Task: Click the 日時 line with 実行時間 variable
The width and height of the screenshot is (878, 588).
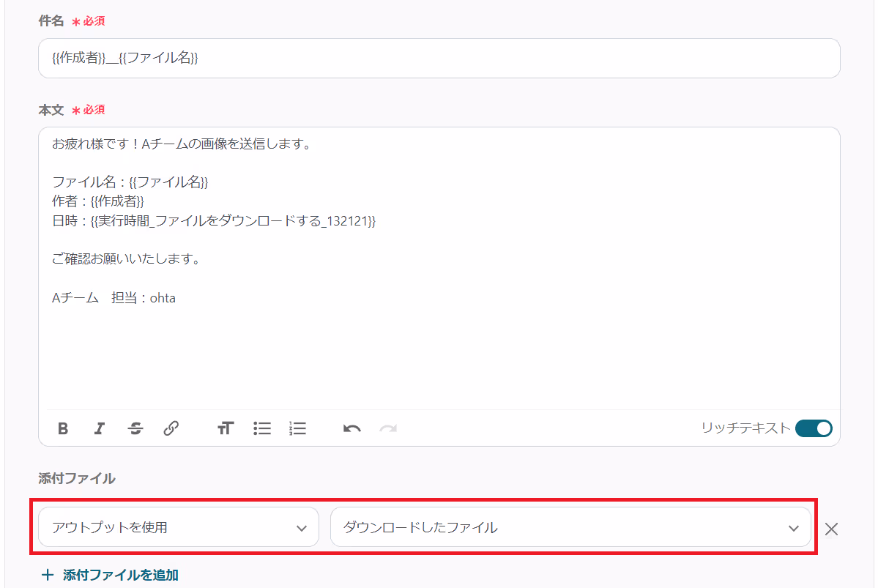Action: pyautogui.click(x=214, y=220)
